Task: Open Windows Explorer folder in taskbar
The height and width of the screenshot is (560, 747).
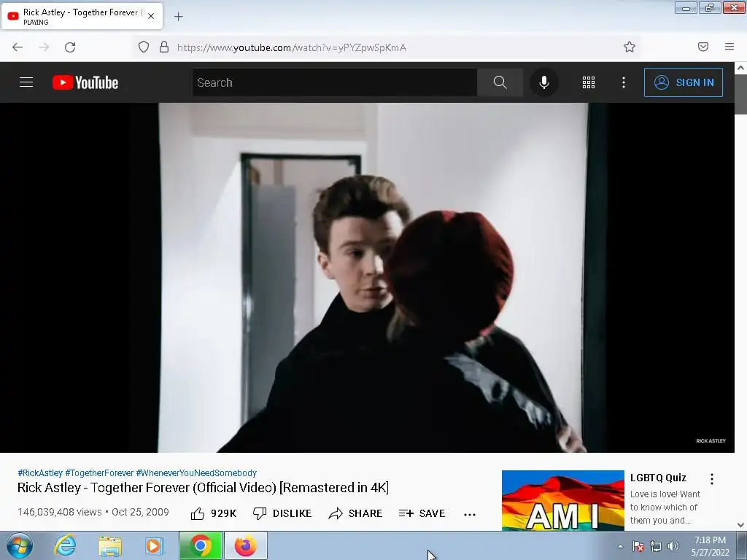Action: coord(110,545)
